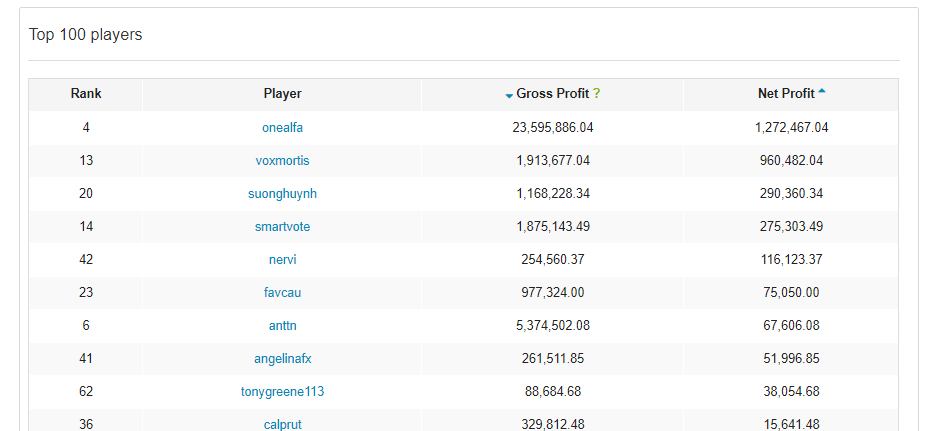Open player angelinafx link

pos(282,359)
